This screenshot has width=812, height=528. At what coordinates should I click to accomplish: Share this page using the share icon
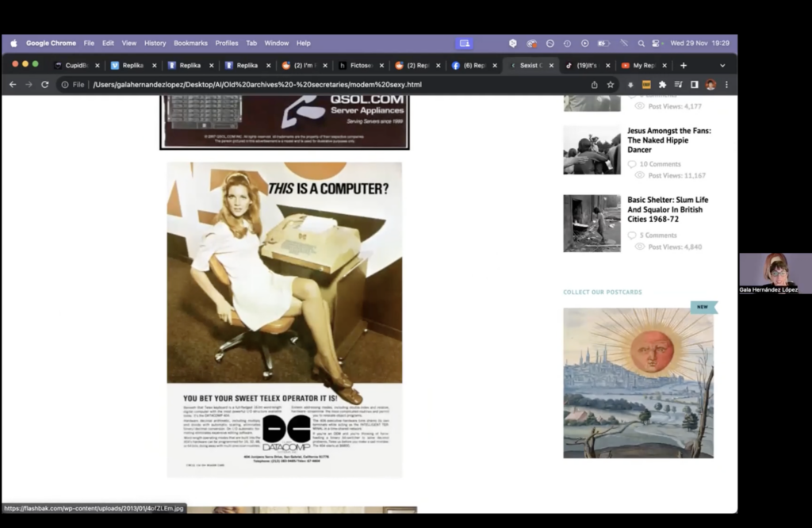595,84
